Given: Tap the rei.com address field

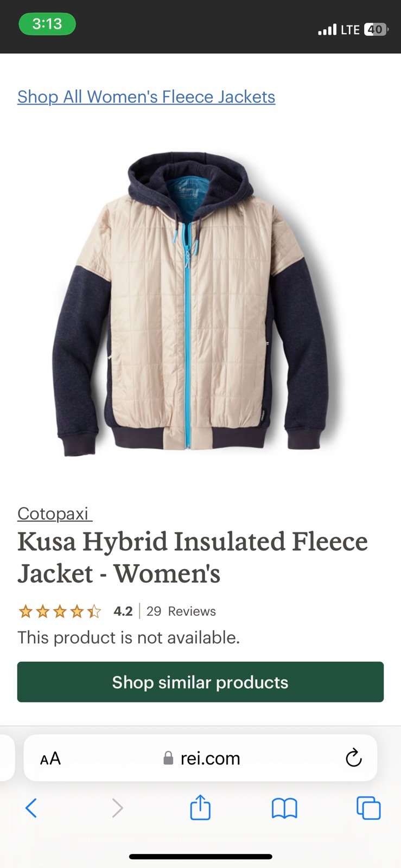Looking at the screenshot, I should (x=200, y=758).
